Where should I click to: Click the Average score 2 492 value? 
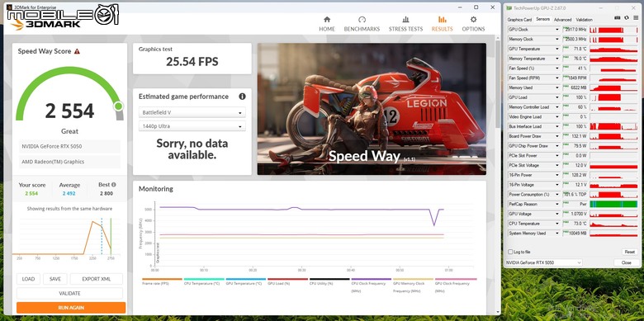69,193
